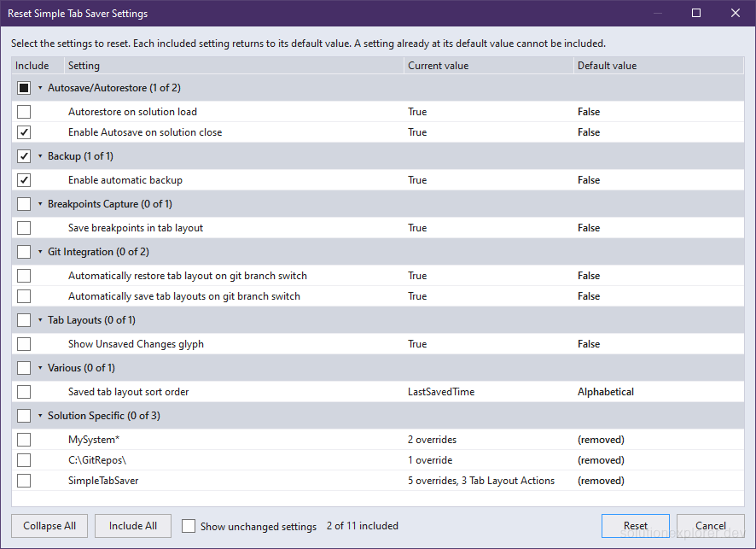Screen dimensions: 756x549
Task: Check Autorestore on solution load
Action: coord(24,112)
